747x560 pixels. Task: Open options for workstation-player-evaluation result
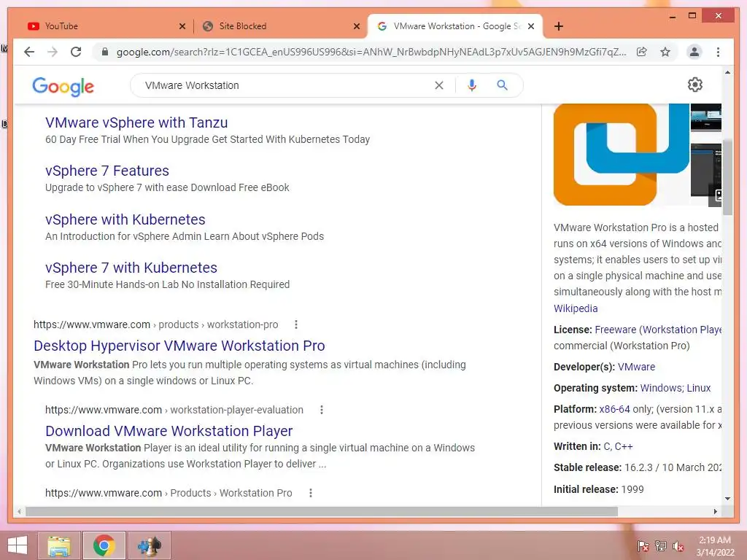click(x=322, y=410)
